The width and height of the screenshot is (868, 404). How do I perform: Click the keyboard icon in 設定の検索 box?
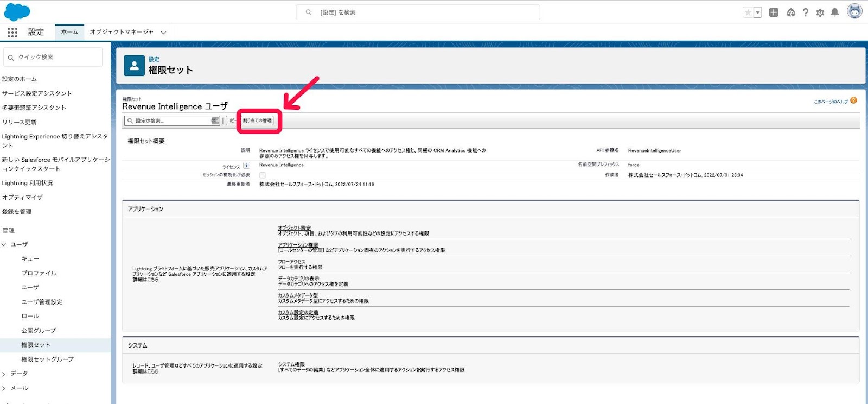pyautogui.click(x=215, y=121)
